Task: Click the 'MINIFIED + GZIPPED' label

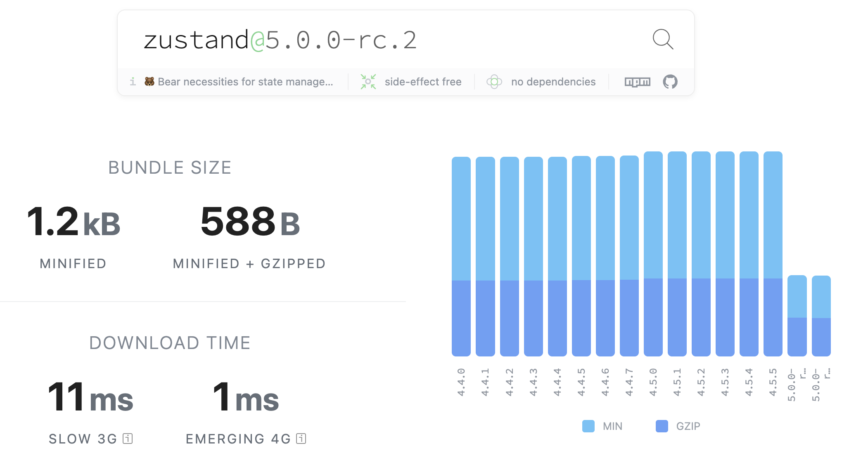Action: (x=249, y=264)
